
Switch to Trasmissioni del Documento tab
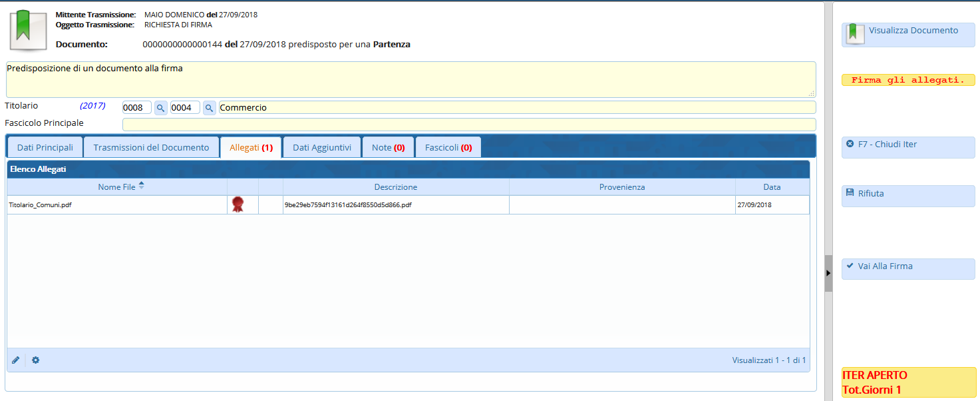(x=151, y=147)
